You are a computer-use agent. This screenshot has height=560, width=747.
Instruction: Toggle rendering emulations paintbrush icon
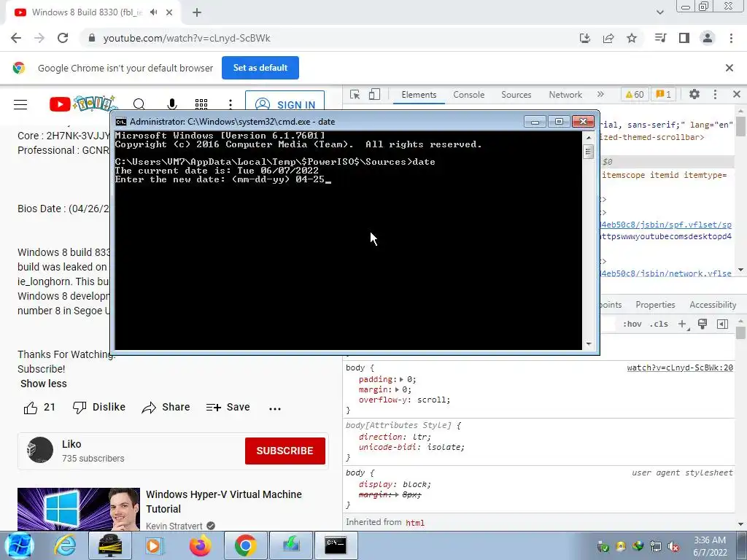coord(703,324)
